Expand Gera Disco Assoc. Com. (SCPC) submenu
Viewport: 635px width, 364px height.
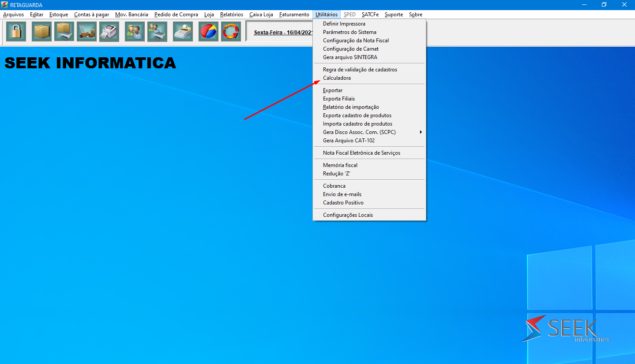[369, 132]
